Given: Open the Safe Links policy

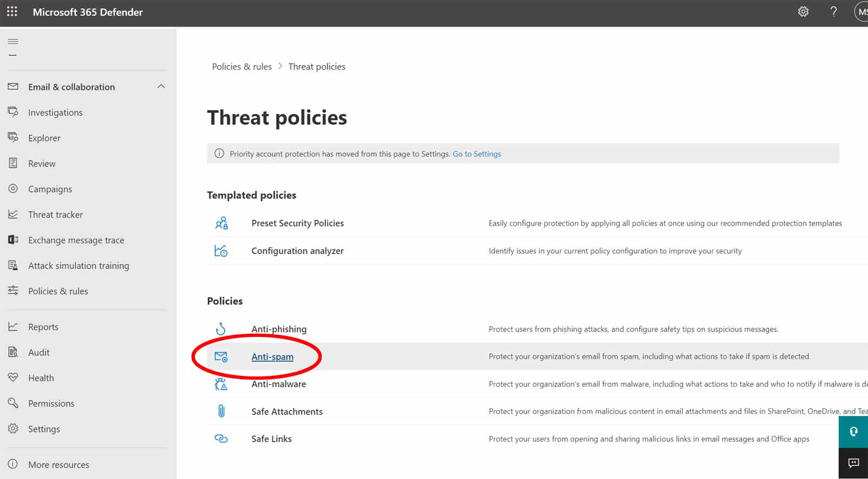Looking at the screenshot, I should (x=272, y=438).
